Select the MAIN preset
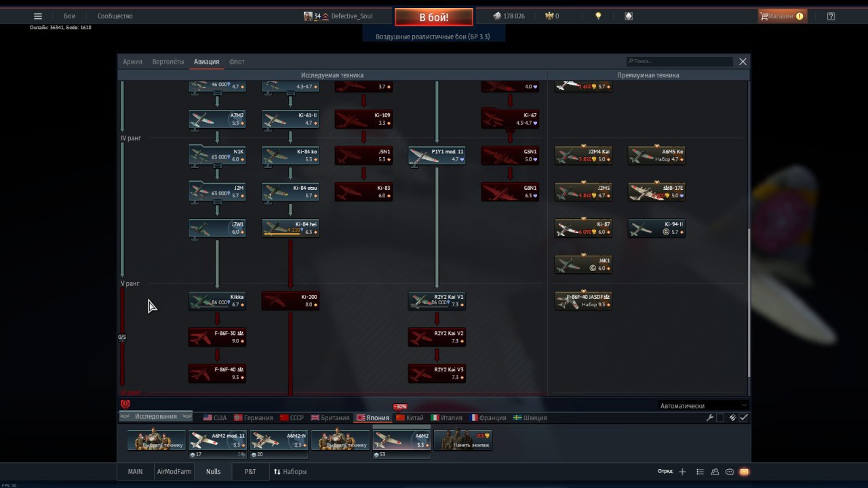 coord(136,472)
